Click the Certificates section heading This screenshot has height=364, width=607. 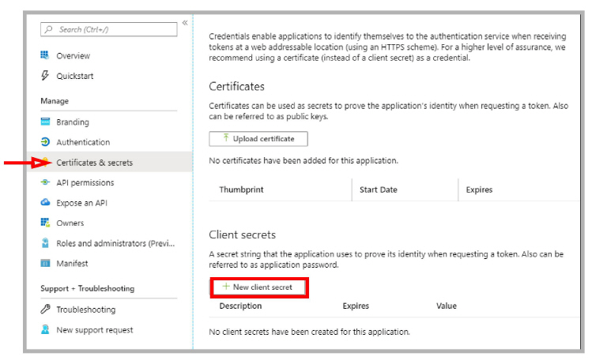pyautogui.click(x=236, y=86)
